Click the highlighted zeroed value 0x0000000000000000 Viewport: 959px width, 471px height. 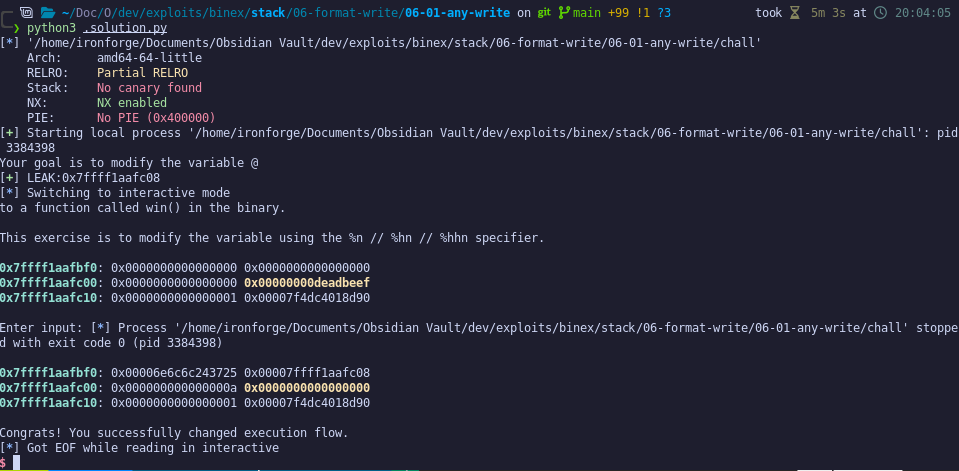tap(307, 388)
